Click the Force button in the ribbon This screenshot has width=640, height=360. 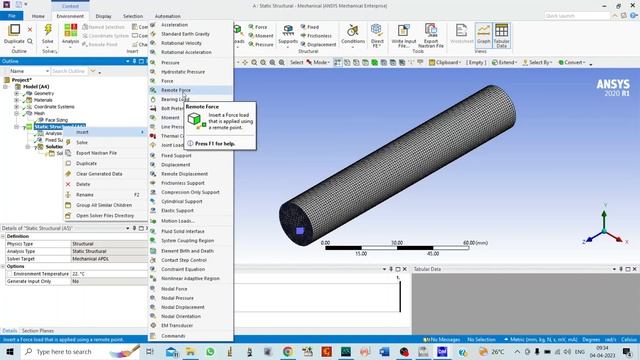[x=258, y=27]
